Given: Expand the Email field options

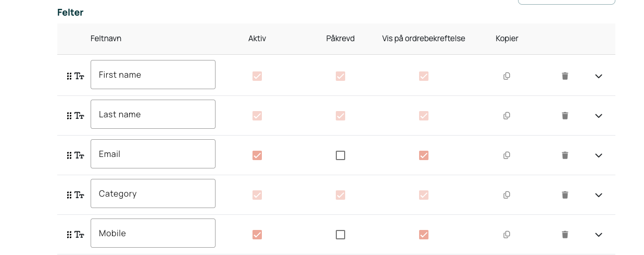Looking at the screenshot, I should coord(599,155).
